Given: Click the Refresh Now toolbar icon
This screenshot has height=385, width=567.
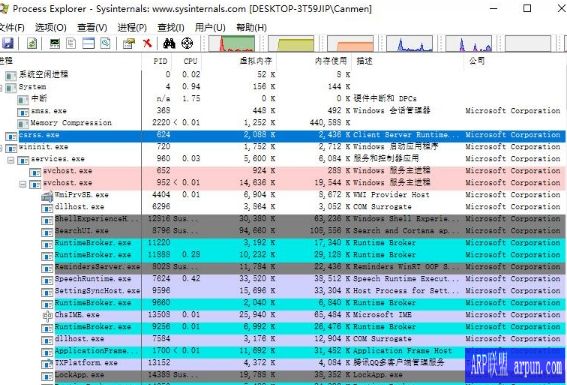Looking at the screenshot, I should (x=32, y=43).
